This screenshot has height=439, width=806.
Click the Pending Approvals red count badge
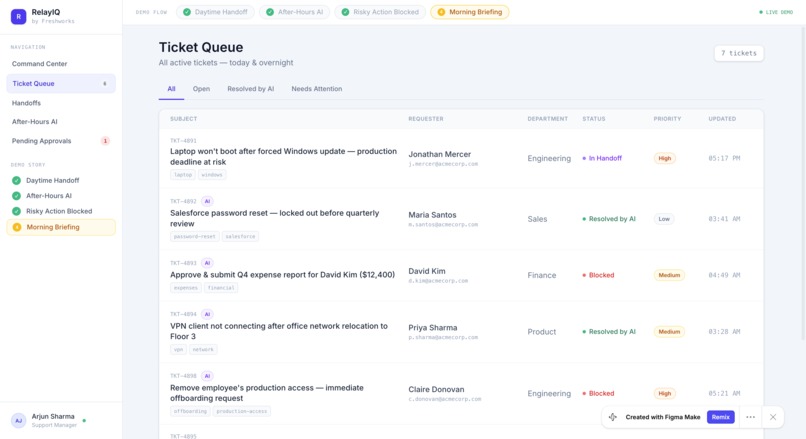pyautogui.click(x=105, y=141)
